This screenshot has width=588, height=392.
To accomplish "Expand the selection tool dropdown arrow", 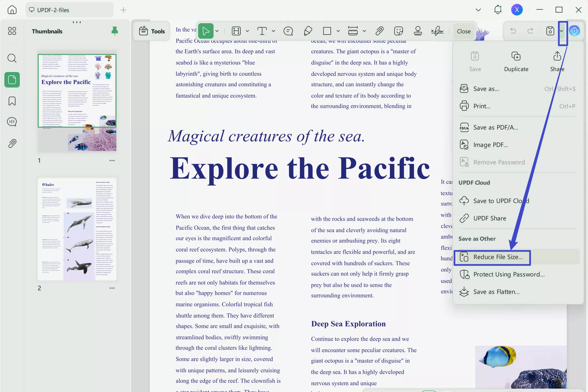I will pyautogui.click(x=216, y=31).
